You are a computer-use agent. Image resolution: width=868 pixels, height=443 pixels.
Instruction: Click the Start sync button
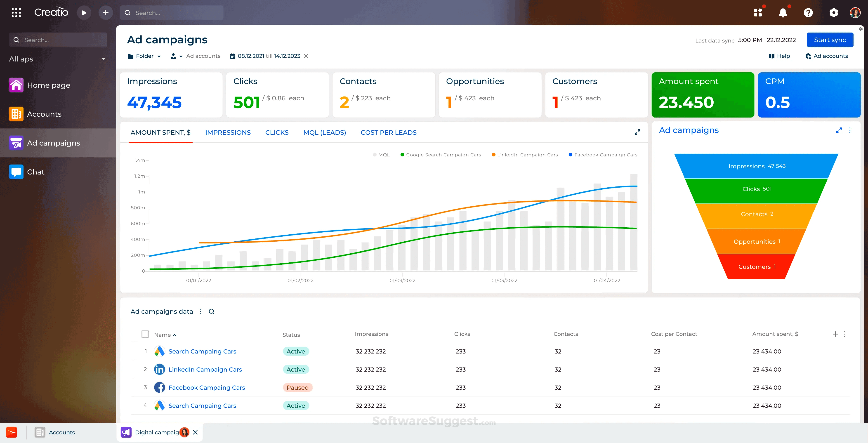pos(830,39)
